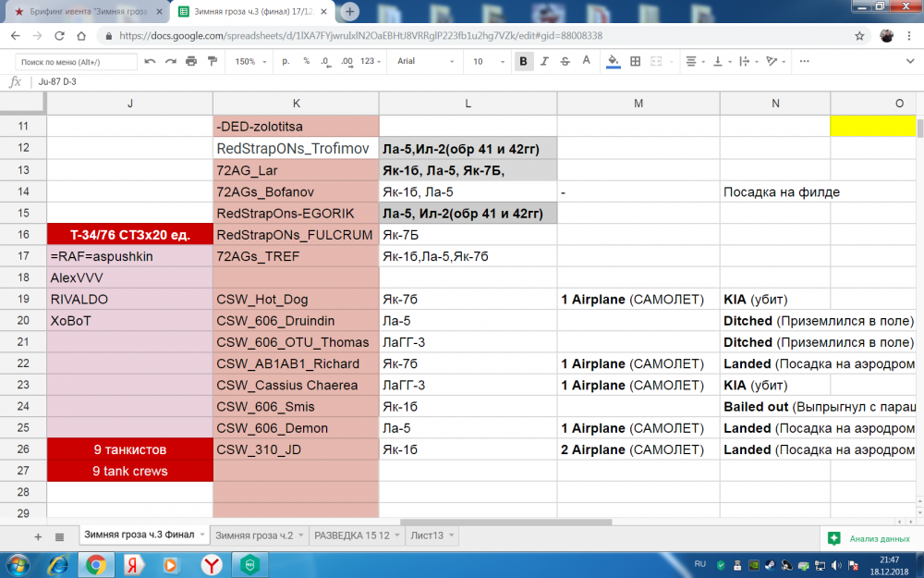Open Chrome from the taskbar
The height and width of the screenshot is (578, 924).
point(95,565)
